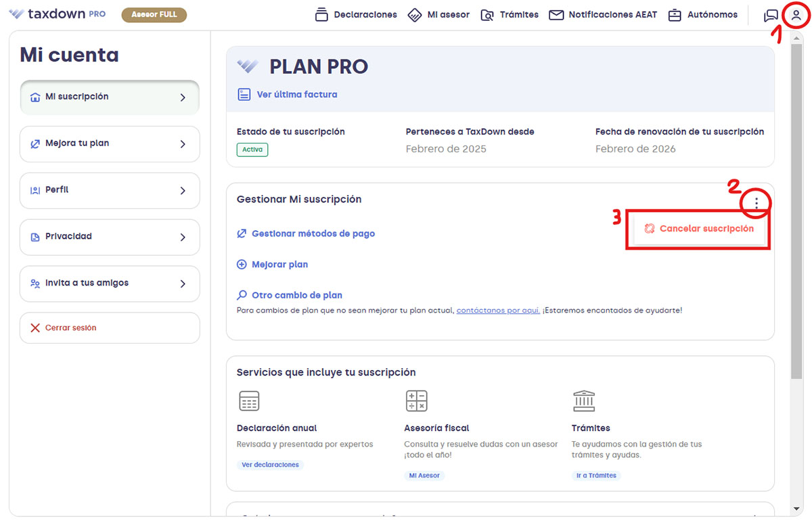
Task: Open the Ver última factura link
Action: (x=297, y=95)
